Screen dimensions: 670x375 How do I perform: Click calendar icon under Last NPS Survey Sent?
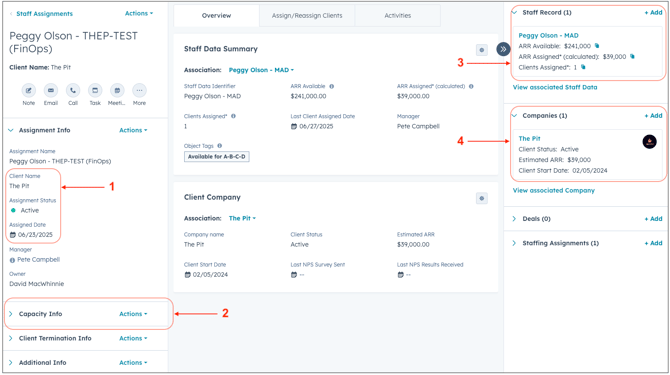click(x=294, y=275)
